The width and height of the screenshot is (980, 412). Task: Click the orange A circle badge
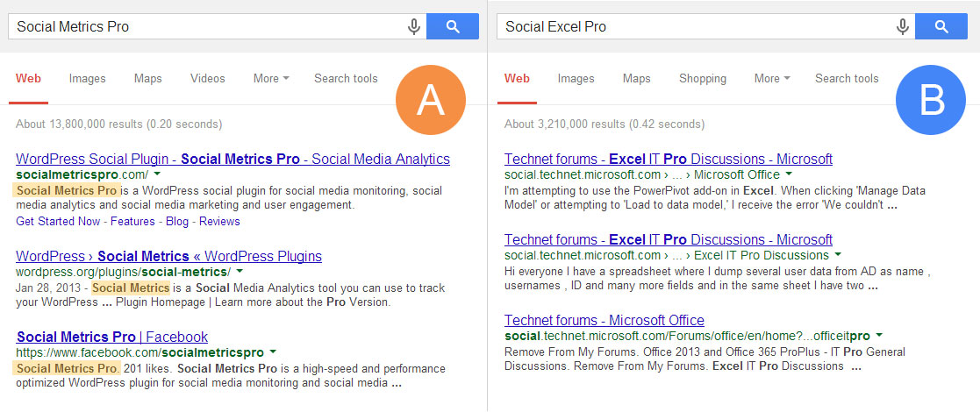pyautogui.click(x=431, y=100)
